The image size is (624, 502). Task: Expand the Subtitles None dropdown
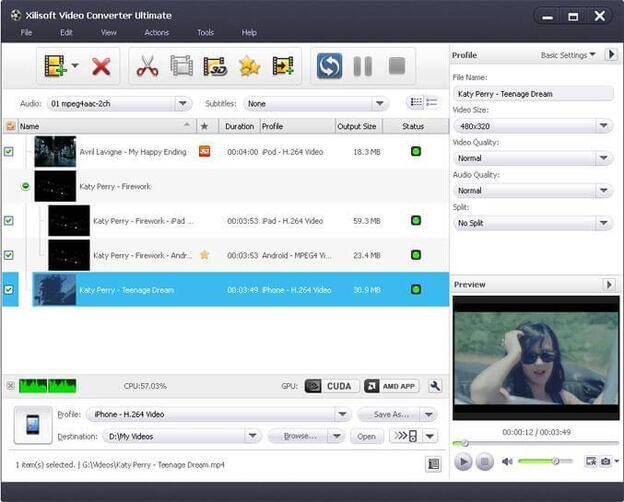(x=316, y=104)
